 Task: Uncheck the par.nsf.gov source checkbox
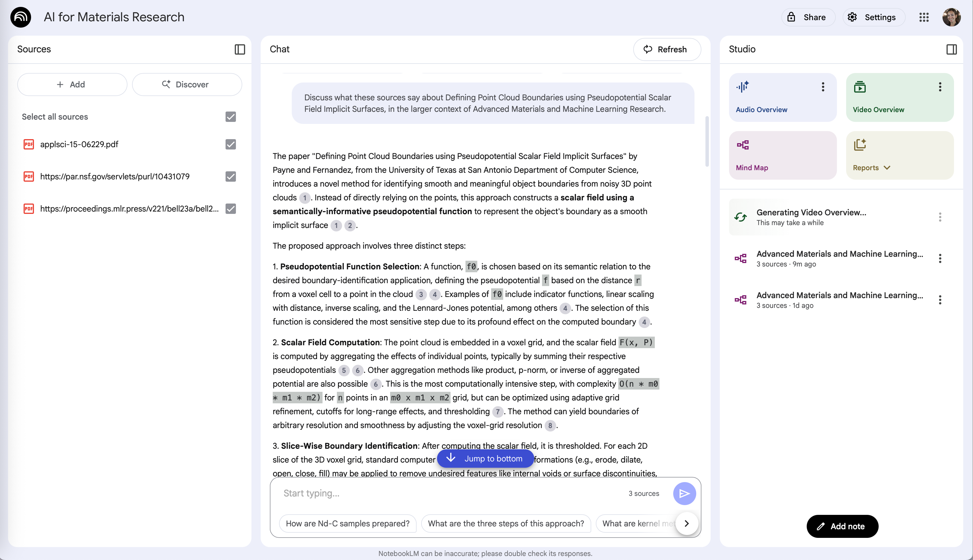230,177
